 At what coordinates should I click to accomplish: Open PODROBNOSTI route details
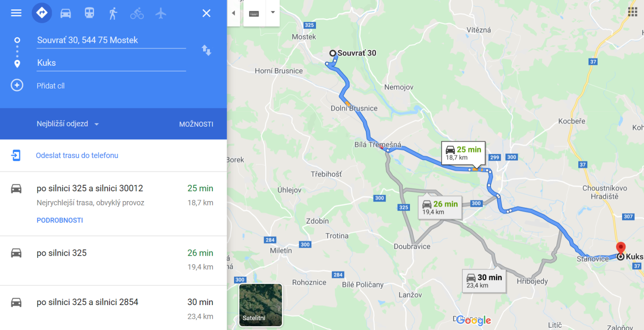[60, 220]
